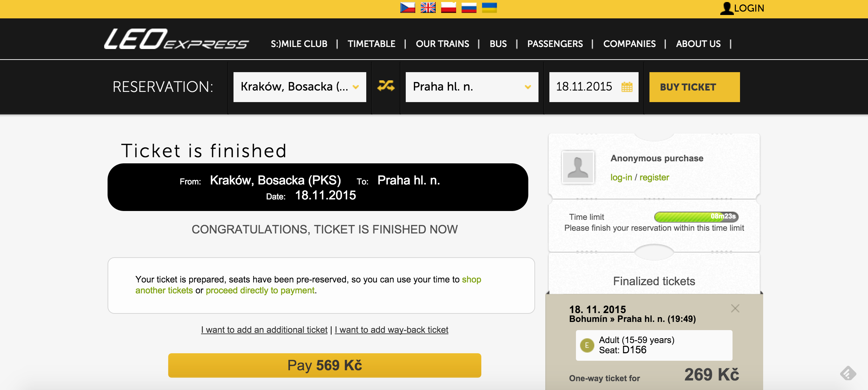Switch to Ukrainian via the flag icon

(x=489, y=7)
